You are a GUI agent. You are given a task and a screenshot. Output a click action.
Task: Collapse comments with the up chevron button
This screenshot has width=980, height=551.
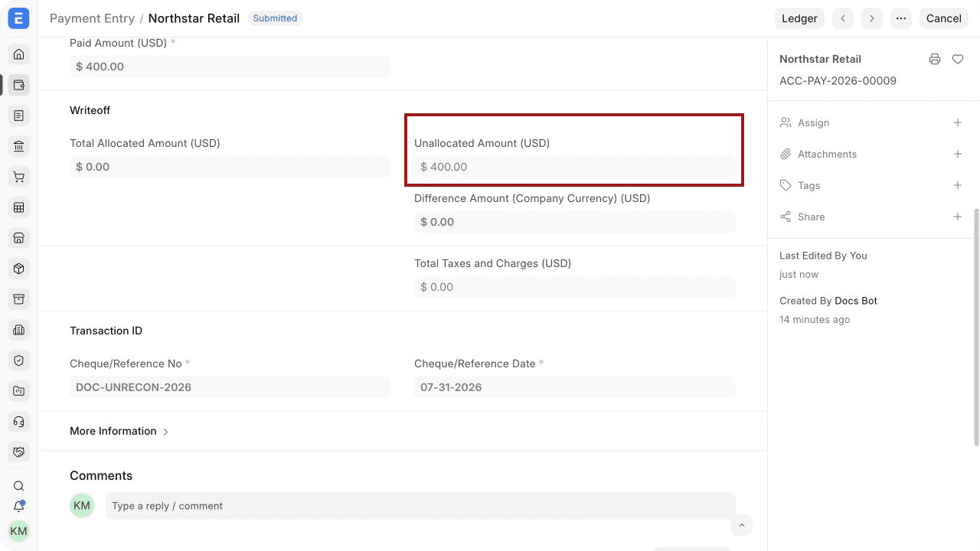[x=741, y=526]
